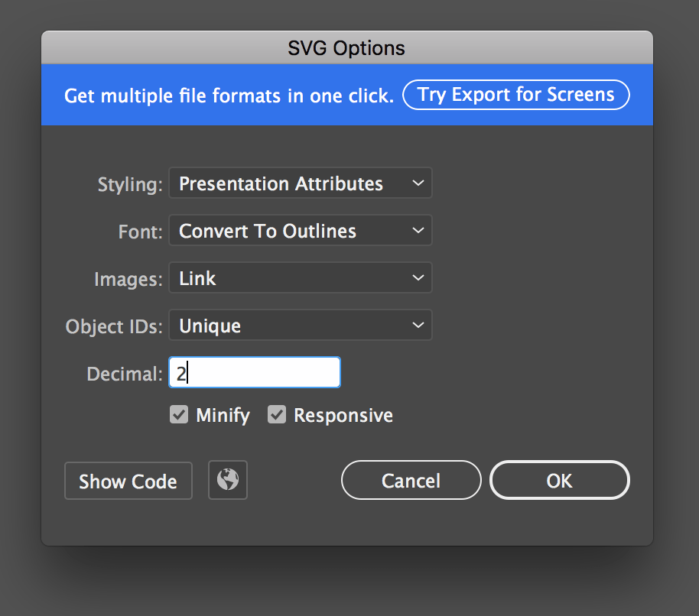Image resolution: width=699 pixels, height=616 pixels.
Task: Click Show Code to view SVG markup
Action: [x=128, y=480]
